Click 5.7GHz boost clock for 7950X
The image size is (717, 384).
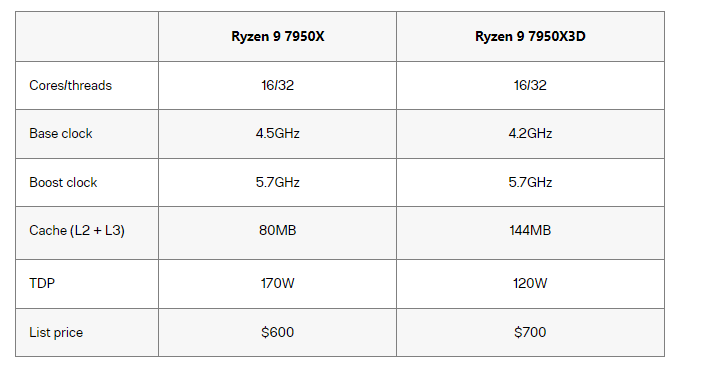point(278,182)
